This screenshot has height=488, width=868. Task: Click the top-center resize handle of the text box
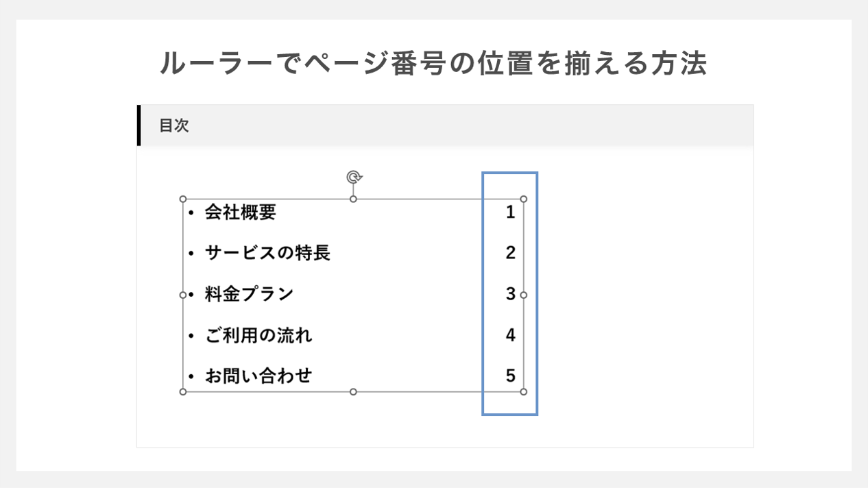353,199
